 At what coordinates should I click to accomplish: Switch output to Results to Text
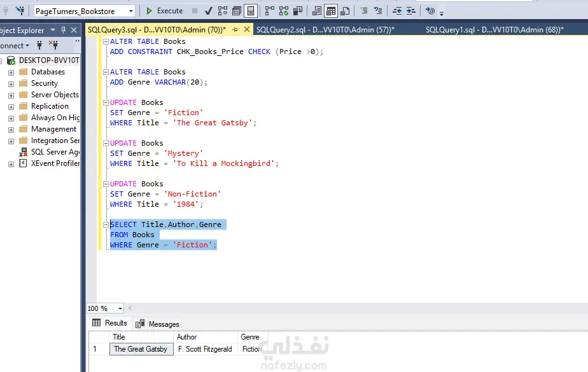316,11
